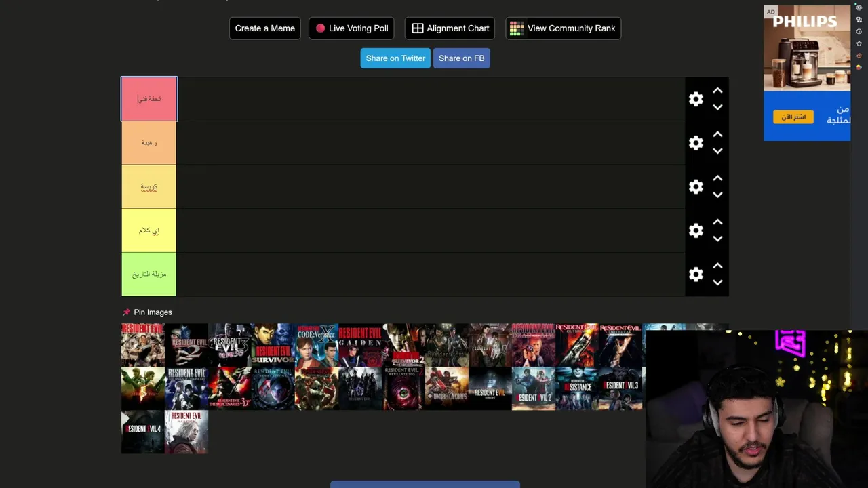Move the orange رهيبة tier up
Image resolution: width=868 pixels, height=488 pixels.
(717, 135)
